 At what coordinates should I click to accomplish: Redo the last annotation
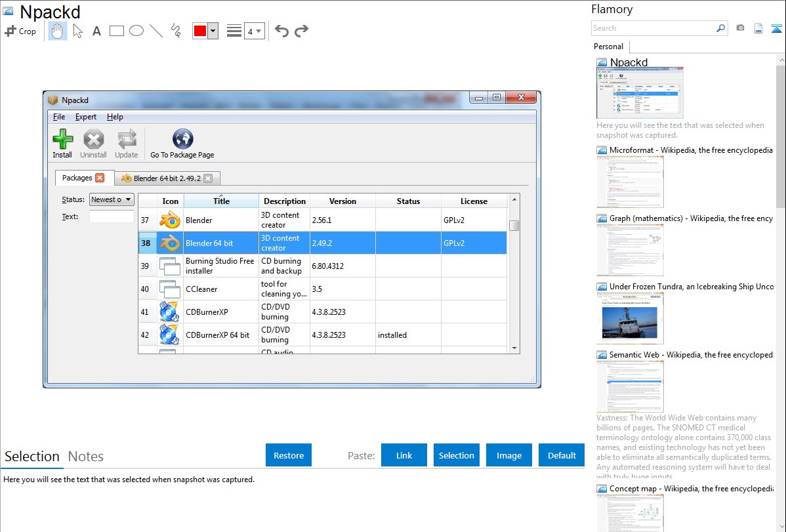(x=301, y=31)
